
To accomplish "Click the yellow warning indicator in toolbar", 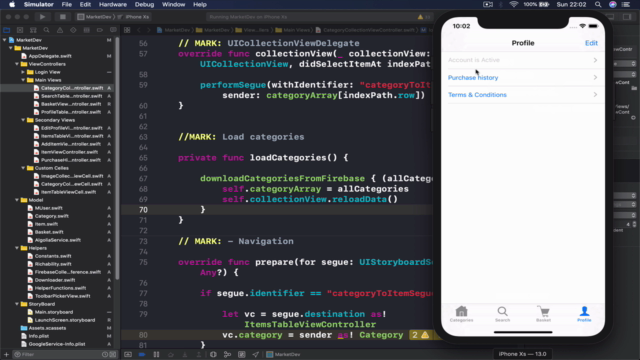I will (x=420, y=17).
